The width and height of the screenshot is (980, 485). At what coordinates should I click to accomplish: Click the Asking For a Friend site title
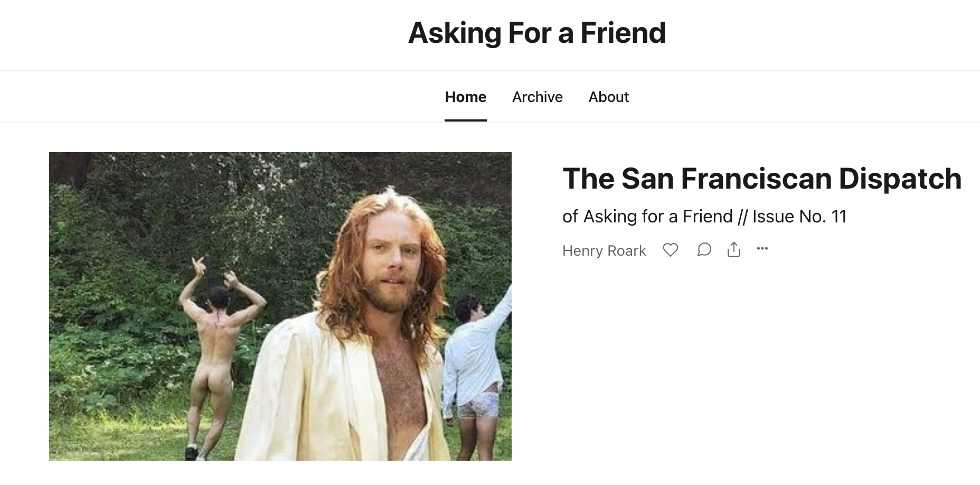pos(536,33)
